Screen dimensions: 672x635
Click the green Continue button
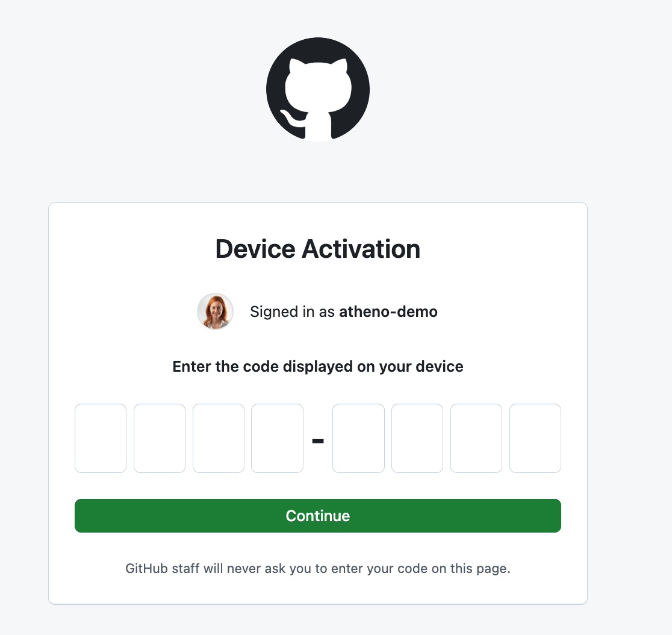point(318,516)
